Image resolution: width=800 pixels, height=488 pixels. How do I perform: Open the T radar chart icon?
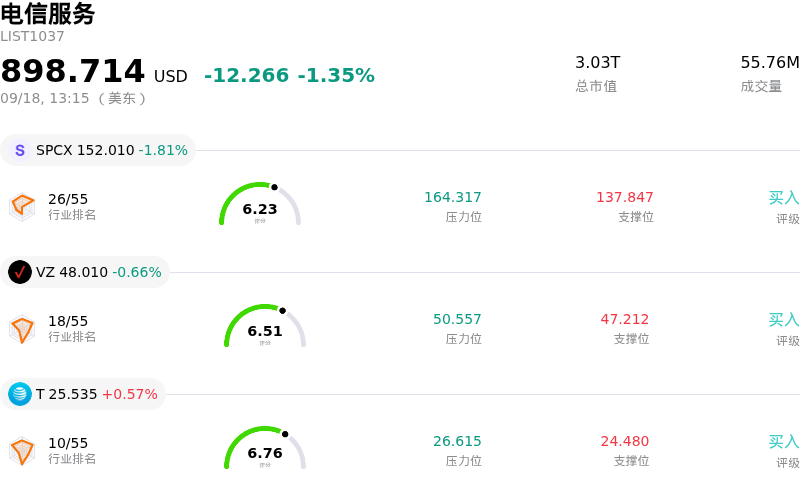click(x=22, y=451)
